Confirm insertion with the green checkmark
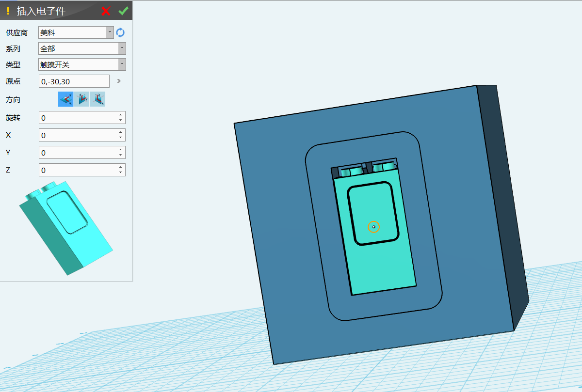This screenshot has width=582, height=392. click(x=123, y=11)
